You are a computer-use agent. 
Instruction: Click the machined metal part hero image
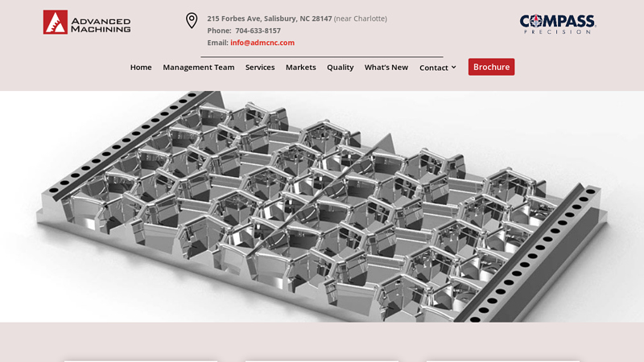(x=322, y=206)
